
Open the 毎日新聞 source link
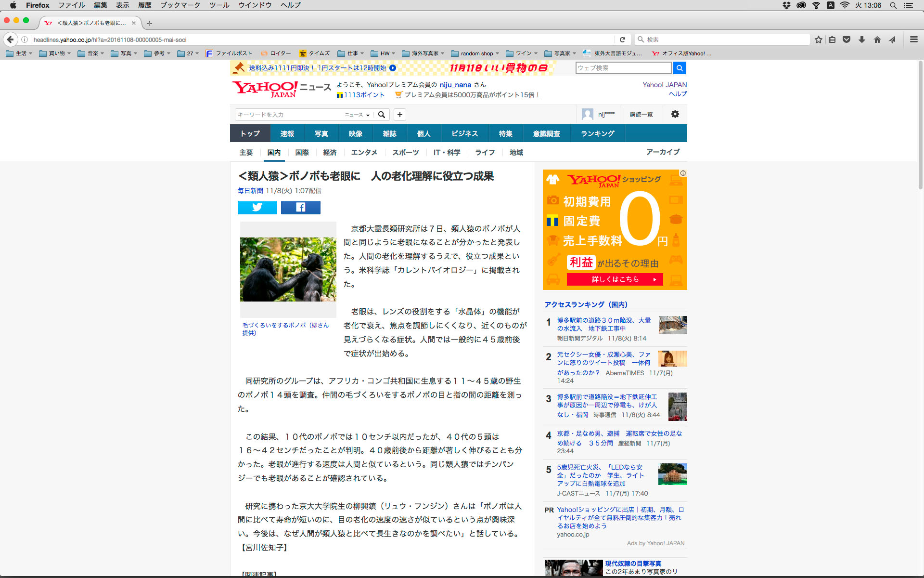[250, 191]
